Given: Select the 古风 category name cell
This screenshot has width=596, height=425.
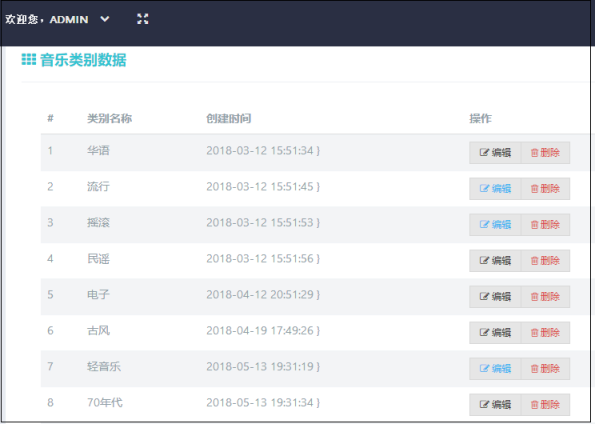Looking at the screenshot, I should pos(98,330).
